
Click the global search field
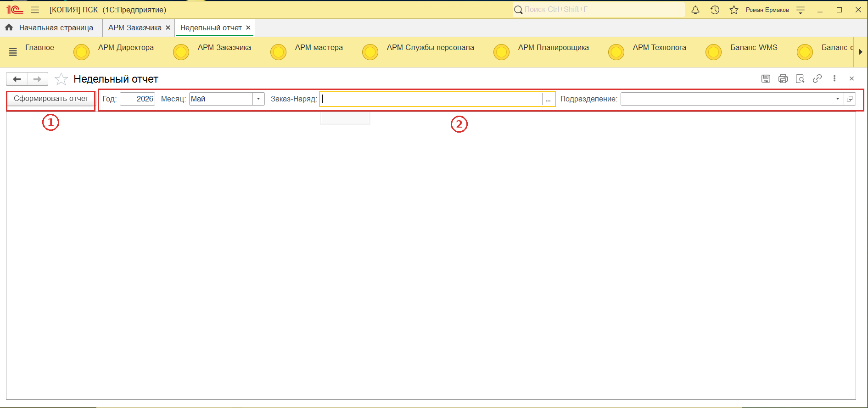599,10
